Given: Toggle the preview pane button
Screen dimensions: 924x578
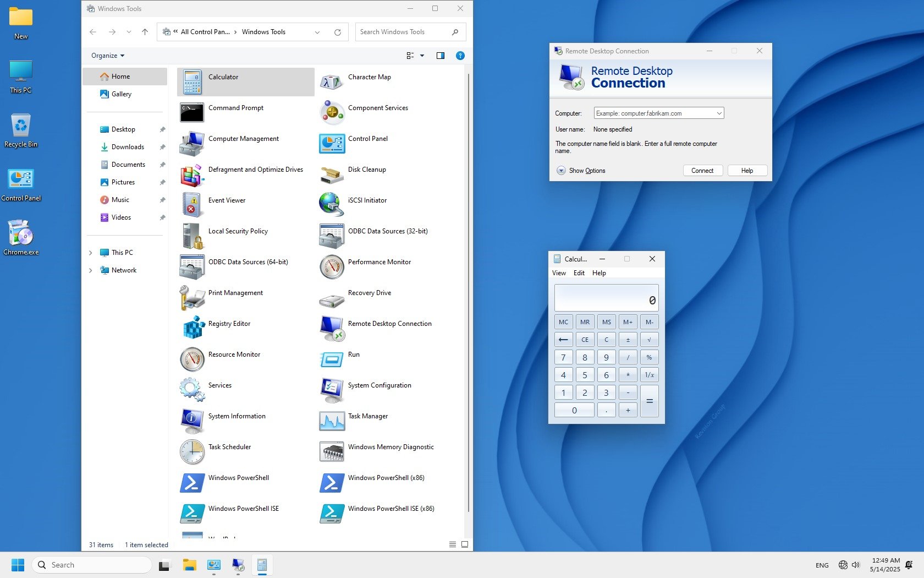Looking at the screenshot, I should coord(440,56).
